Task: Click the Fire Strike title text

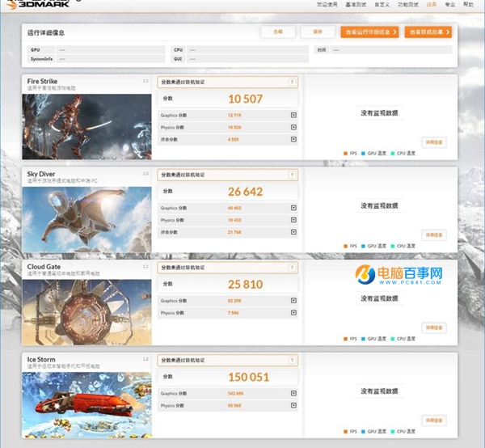Action: [x=42, y=82]
